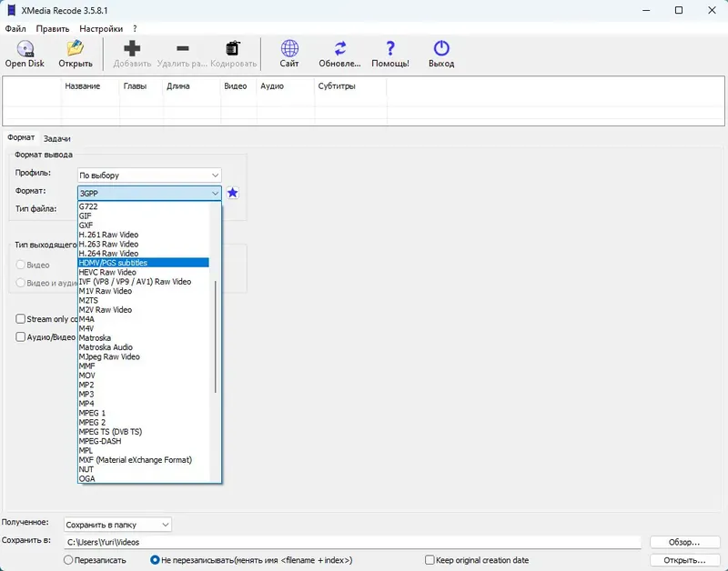Click the format list vertical scrollbar
The height and width of the screenshot is (571, 728).
tap(216, 336)
